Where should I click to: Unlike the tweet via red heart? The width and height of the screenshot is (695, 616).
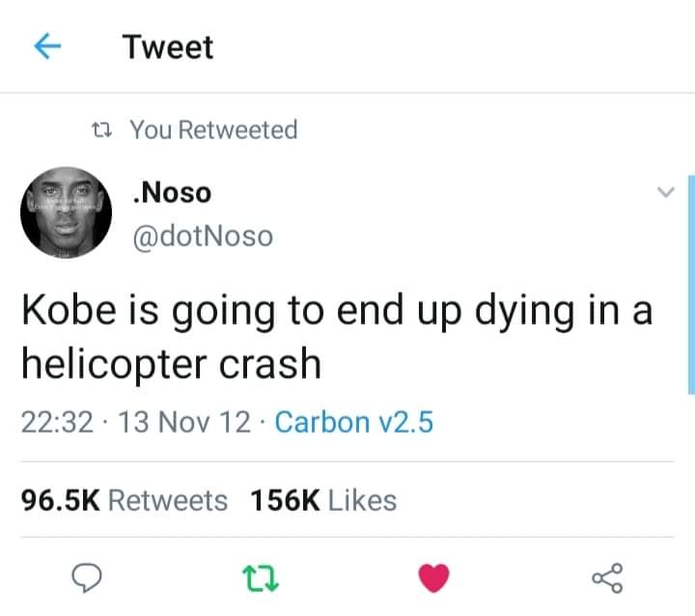[434, 577]
